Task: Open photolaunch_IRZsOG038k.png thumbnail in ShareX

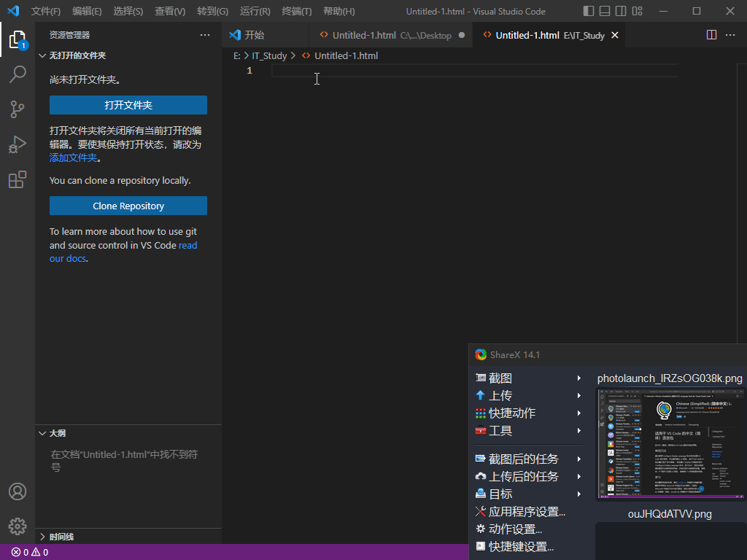Action: click(671, 444)
